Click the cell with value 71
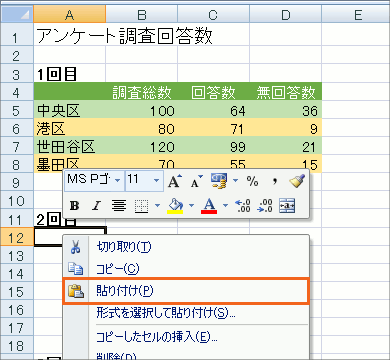The image size is (390, 360). click(x=213, y=128)
